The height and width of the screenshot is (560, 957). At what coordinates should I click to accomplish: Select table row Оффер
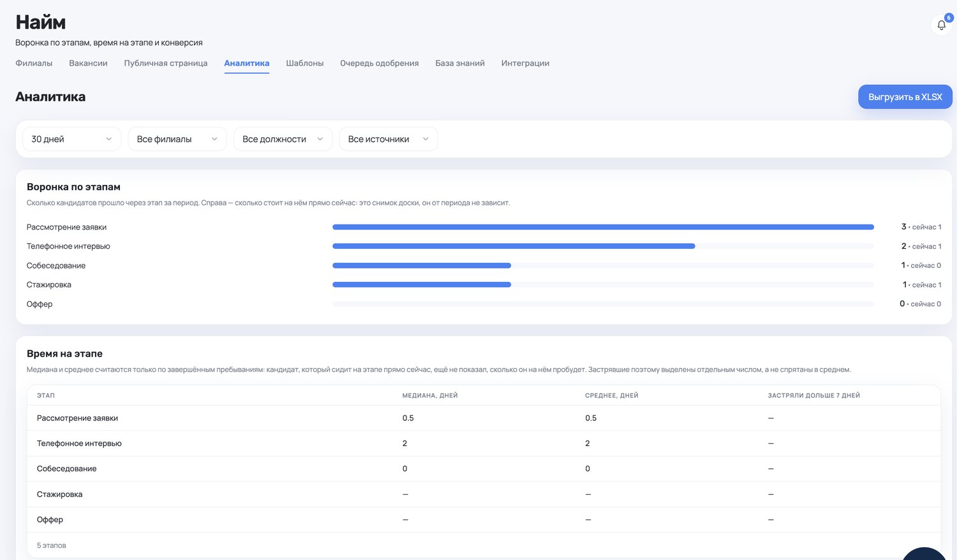tap(484, 520)
